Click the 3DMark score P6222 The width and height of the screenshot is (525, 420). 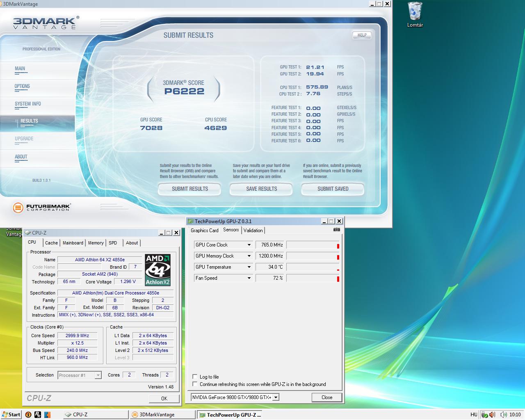pos(184,91)
